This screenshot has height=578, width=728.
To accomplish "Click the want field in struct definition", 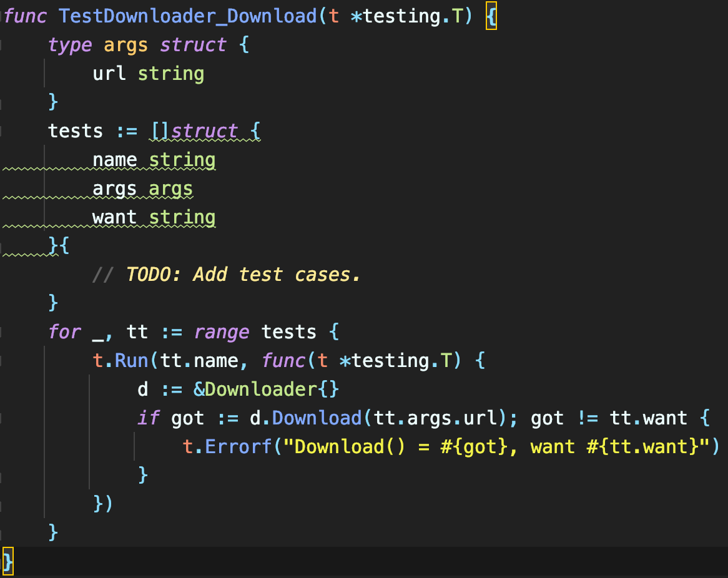I will point(115,217).
